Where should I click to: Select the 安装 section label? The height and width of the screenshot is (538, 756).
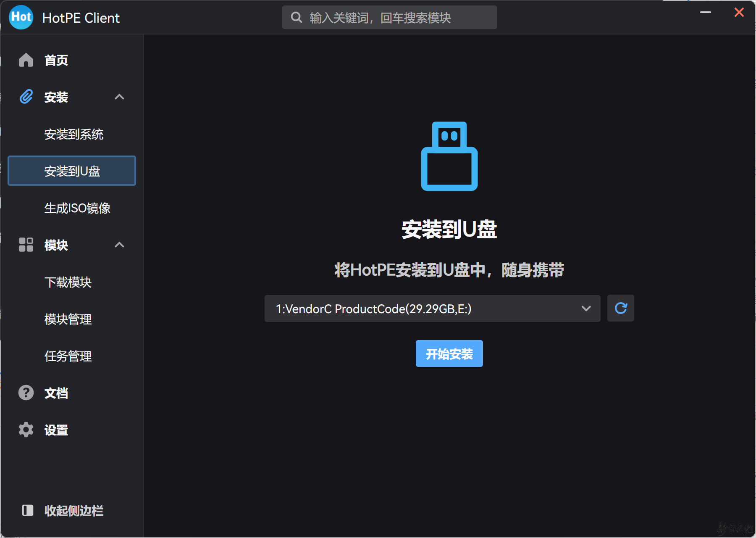click(56, 98)
